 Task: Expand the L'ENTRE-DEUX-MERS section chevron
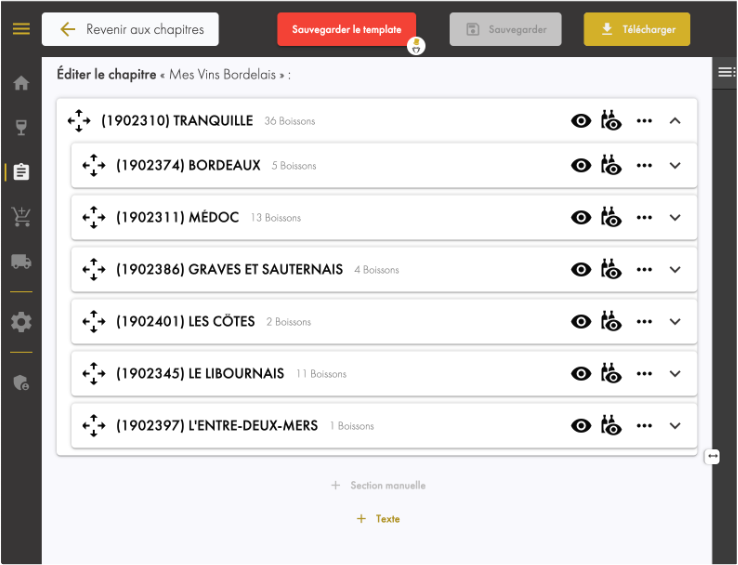tap(675, 426)
